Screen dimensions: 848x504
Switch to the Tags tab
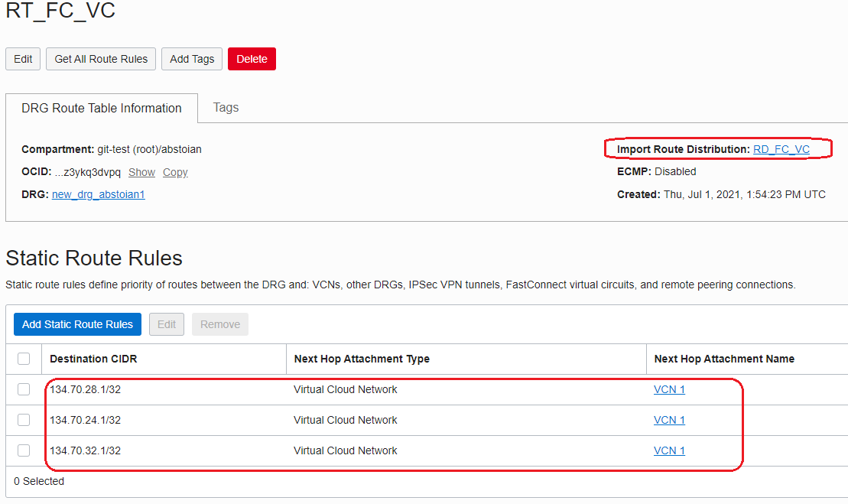tap(226, 108)
